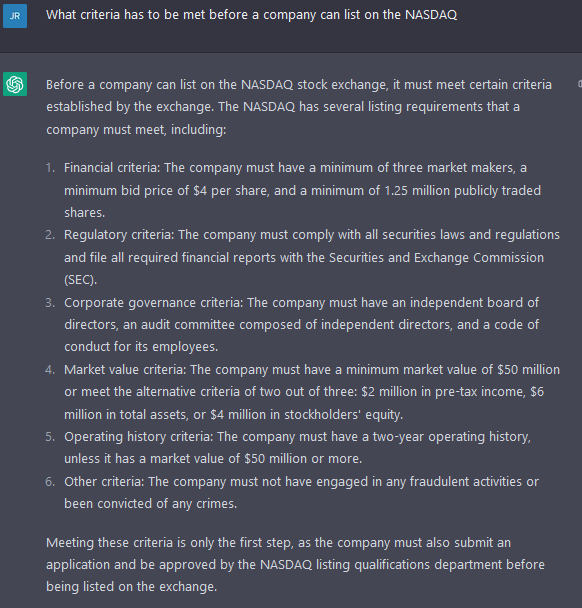Screen dimensions: 582x608
Task: Click the cut-off feedback icon beside the response
Action: 580,83
